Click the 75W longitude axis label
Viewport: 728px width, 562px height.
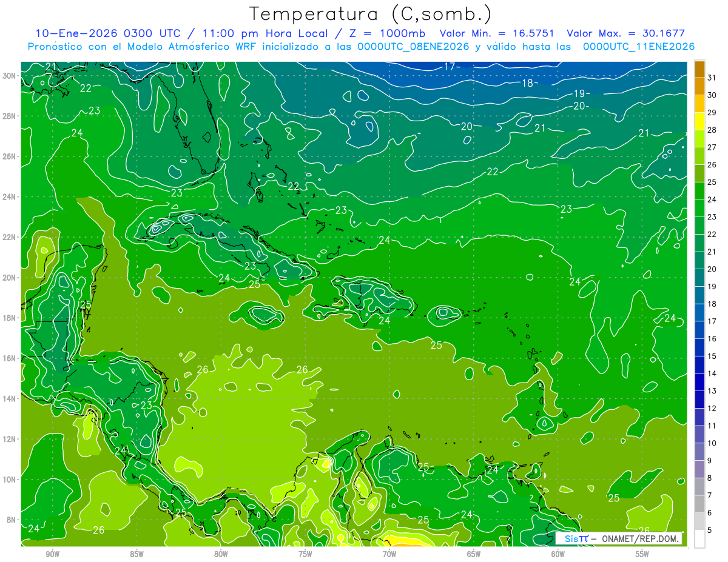pyautogui.click(x=305, y=554)
